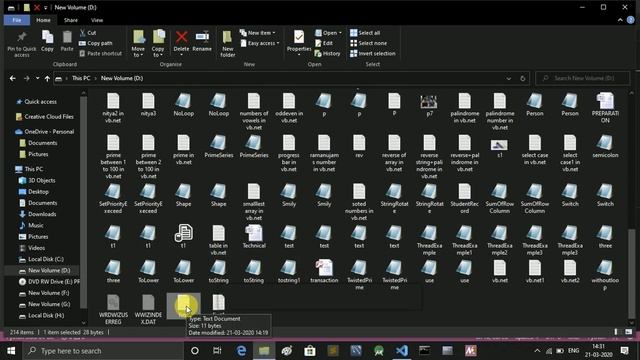Click the Refresh button beside the address bar

[x=522, y=78]
